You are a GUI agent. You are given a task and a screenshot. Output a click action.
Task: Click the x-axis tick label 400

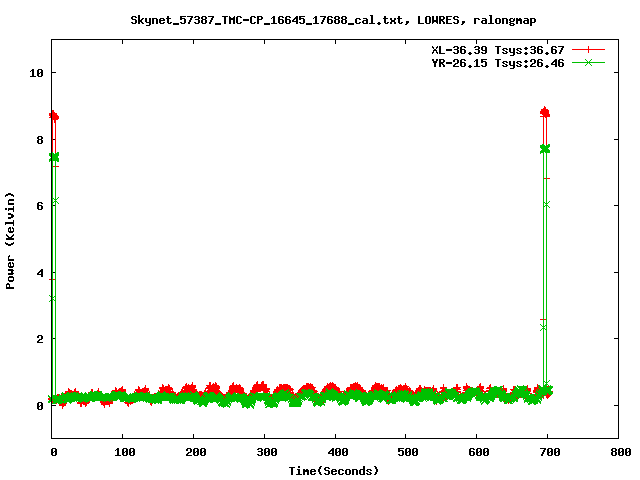pyautogui.click(x=338, y=452)
